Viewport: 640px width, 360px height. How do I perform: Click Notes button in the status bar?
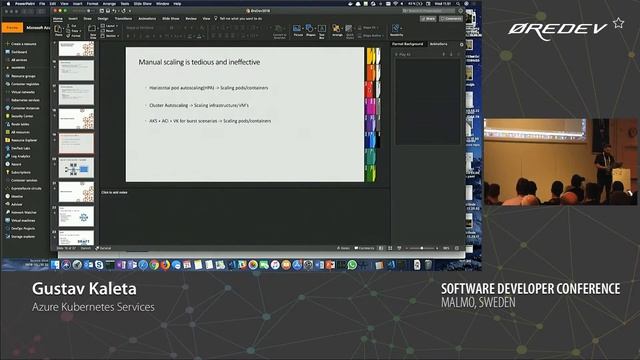click(x=343, y=248)
